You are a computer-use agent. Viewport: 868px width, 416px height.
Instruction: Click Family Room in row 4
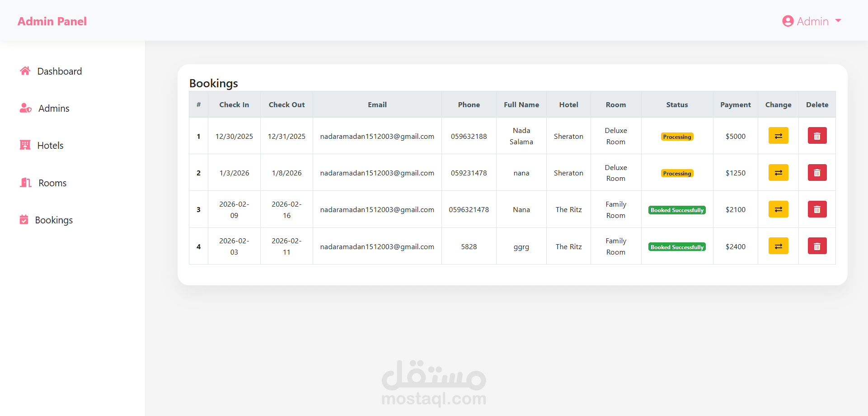pos(616,246)
